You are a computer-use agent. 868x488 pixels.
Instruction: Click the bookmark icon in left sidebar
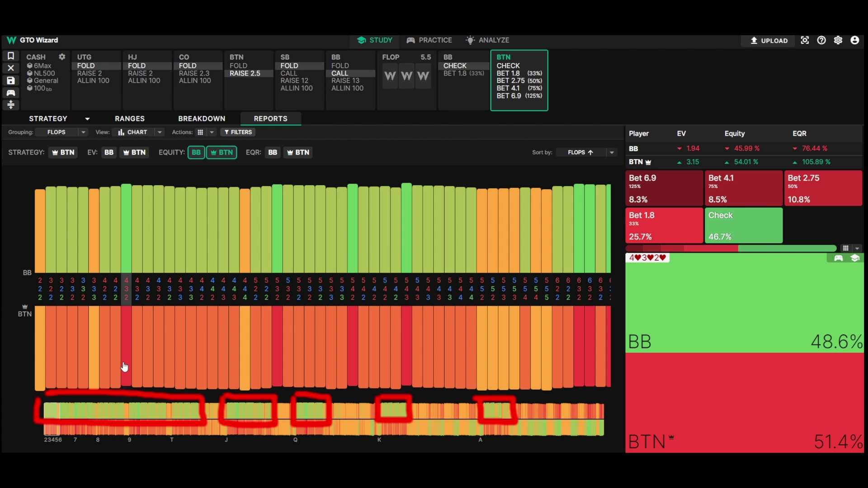(11, 56)
